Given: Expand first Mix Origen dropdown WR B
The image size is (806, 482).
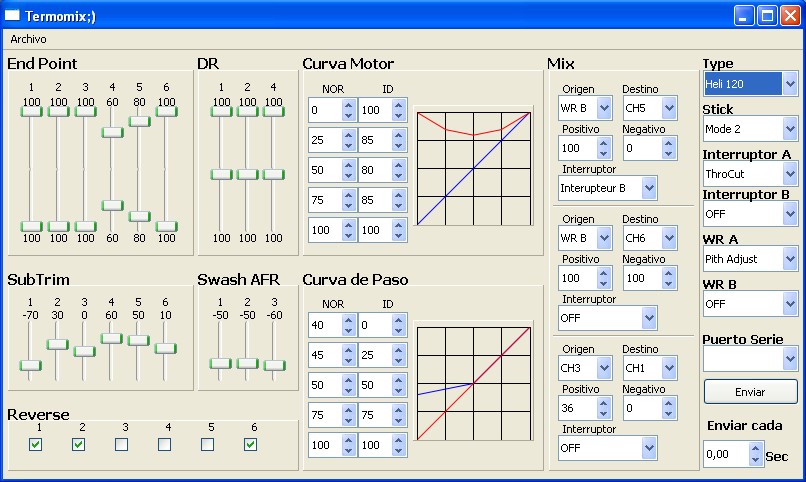Looking at the screenshot, I should [x=605, y=108].
